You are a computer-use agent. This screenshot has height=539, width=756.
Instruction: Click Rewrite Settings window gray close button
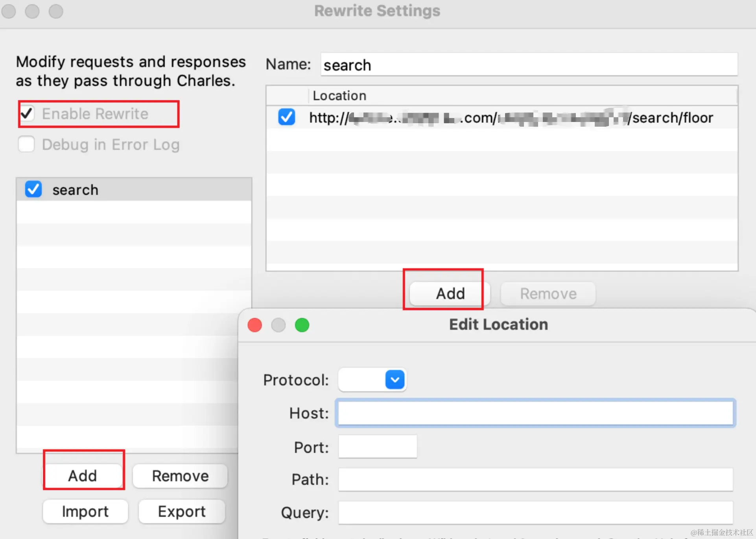tap(9, 11)
